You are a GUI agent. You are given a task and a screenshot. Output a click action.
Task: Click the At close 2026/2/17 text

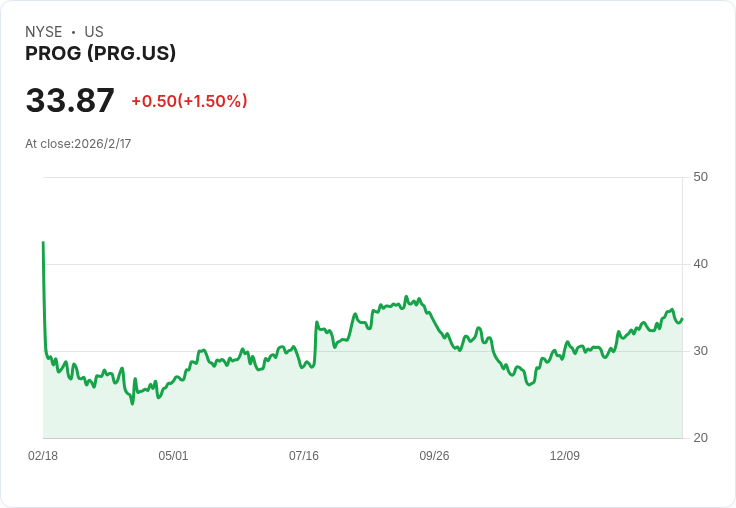[78, 144]
